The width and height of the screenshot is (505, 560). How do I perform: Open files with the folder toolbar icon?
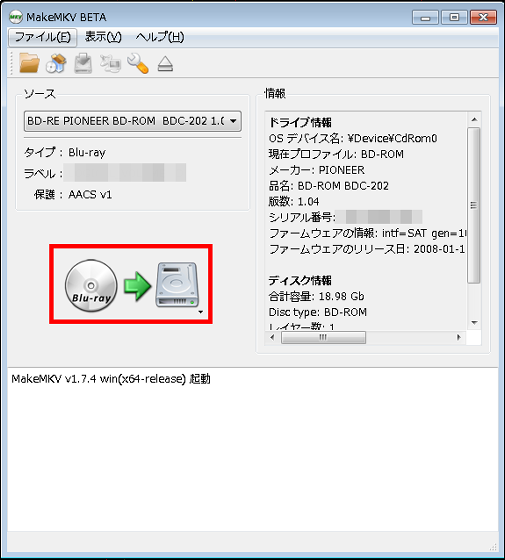point(29,63)
